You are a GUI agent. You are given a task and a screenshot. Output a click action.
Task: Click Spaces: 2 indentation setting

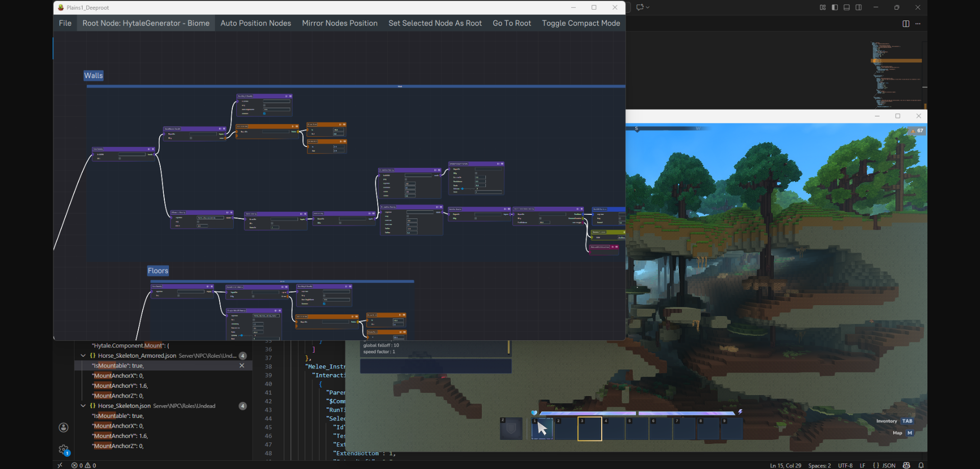click(x=819, y=465)
